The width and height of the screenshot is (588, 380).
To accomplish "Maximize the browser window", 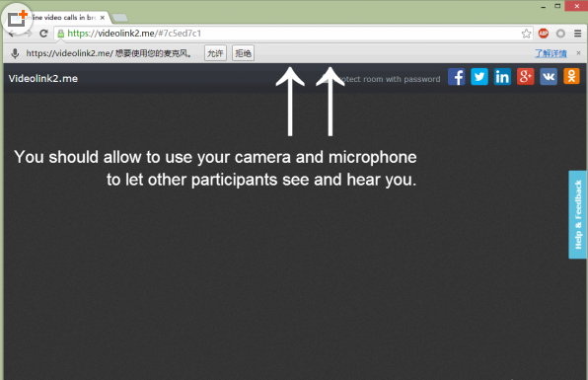I will (557, 6).
